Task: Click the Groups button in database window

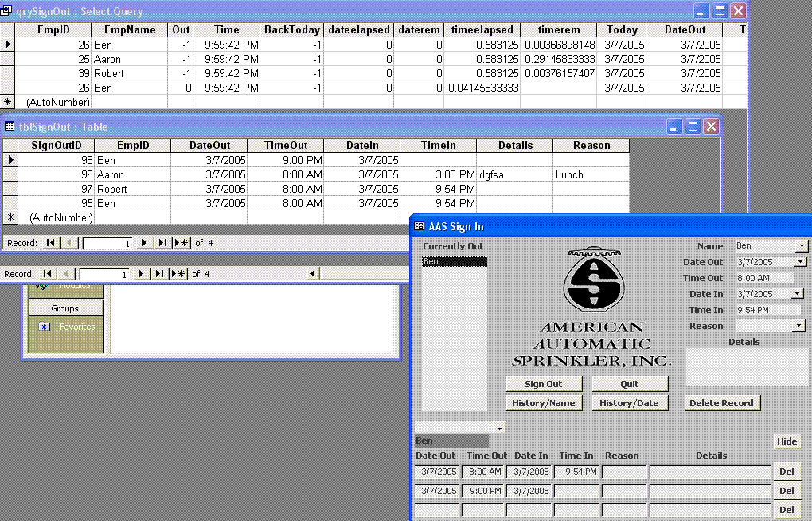Action: [65, 308]
